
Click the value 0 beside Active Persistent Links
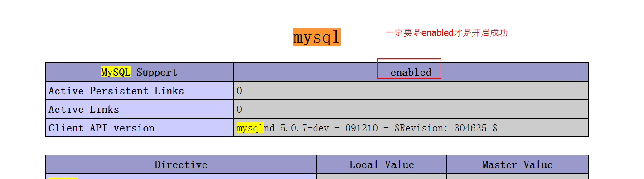click(x=411, y=91)
